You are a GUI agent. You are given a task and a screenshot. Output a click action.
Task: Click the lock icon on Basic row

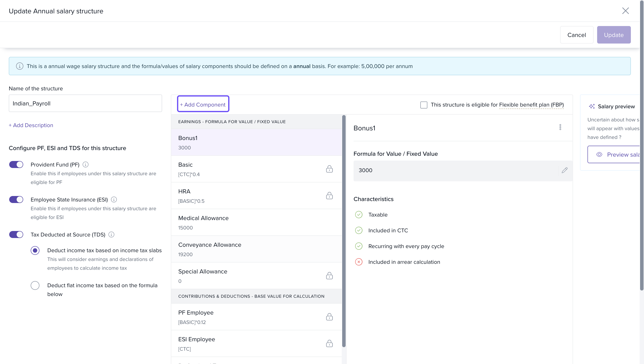[329, 169]
